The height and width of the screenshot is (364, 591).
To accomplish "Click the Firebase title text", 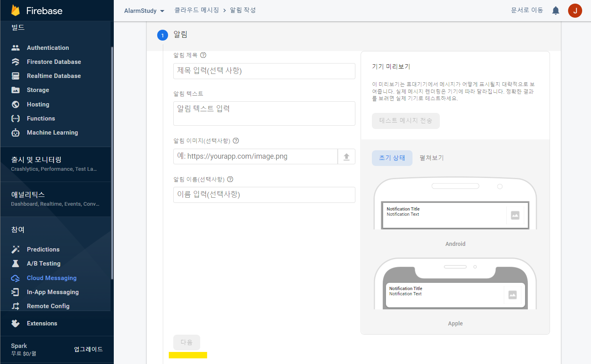I will coord(44,11).
